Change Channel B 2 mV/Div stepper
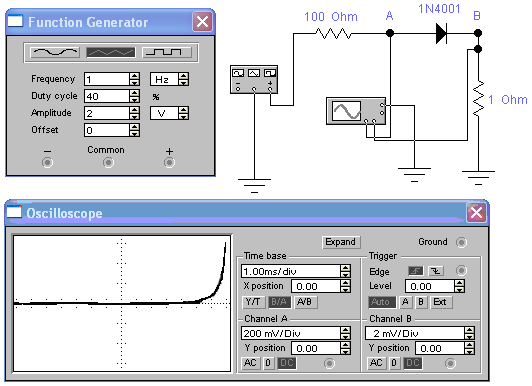Image resolution: width=532 pixels, height=386 pixels. [469, 333]
